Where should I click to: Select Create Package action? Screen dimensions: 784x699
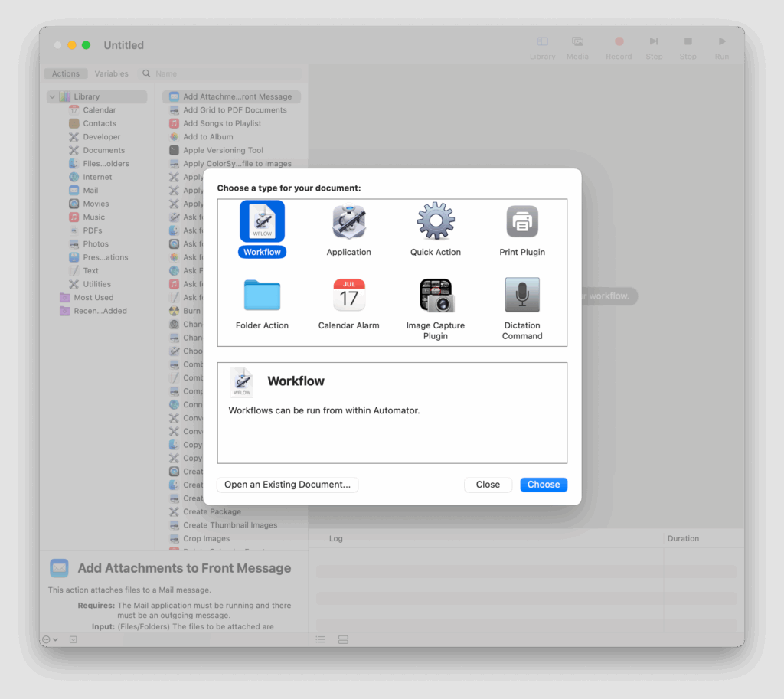pyautogui.click(x=231, y=511)
